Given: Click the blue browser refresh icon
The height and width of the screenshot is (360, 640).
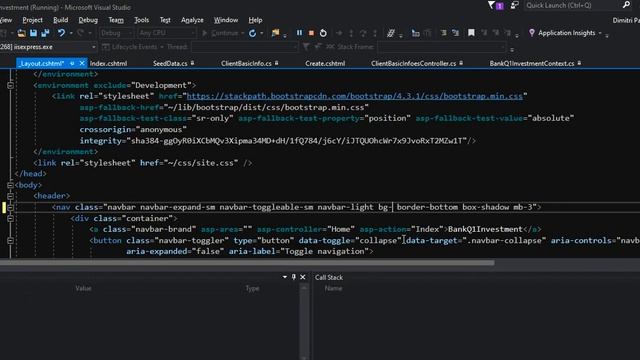Looking at the screenshot, I should (x=252, y=33).
